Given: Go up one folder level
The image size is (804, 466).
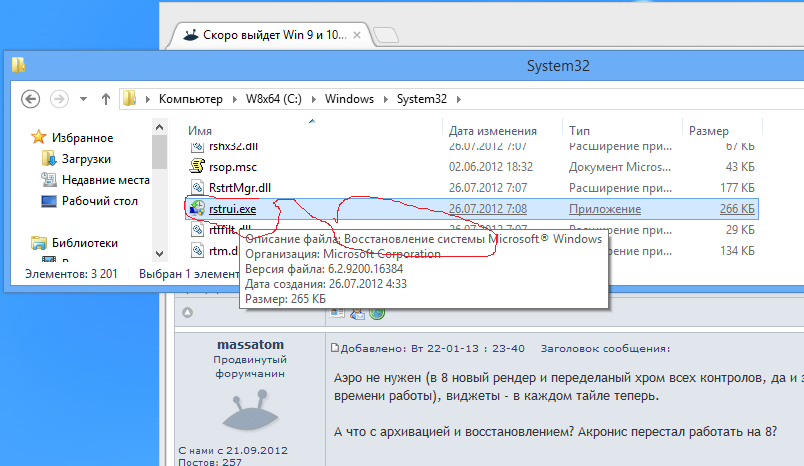Looking at the screenshot, I should pos(106,98).
